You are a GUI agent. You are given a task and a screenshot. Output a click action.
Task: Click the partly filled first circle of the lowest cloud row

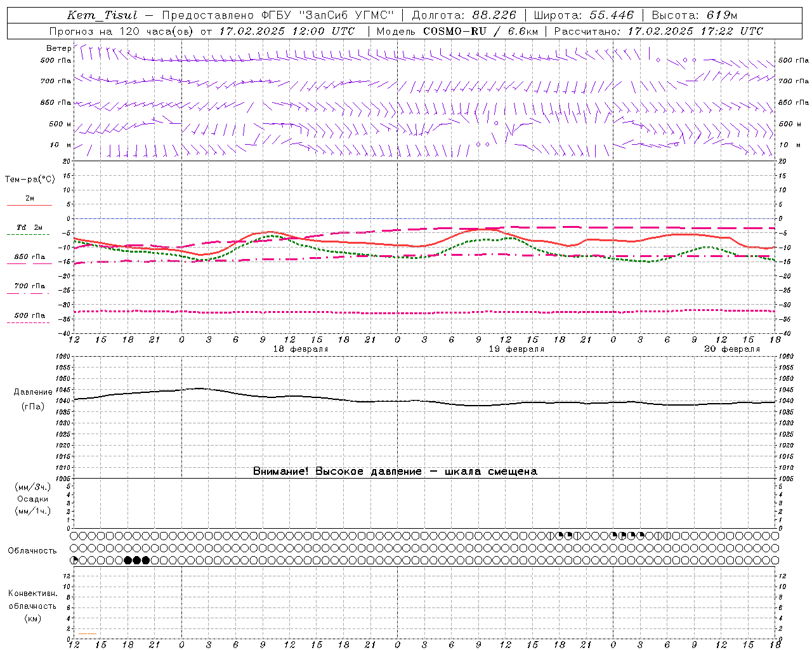[x=74, y=560]
